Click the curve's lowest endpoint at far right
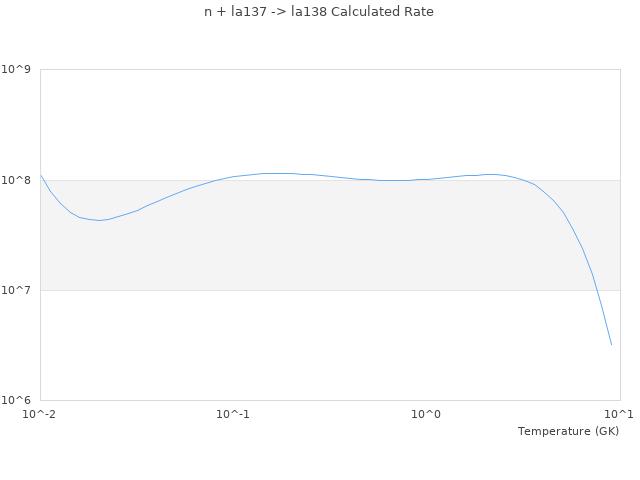This screenshot has width=640, height=480. (x=611, y=345)
